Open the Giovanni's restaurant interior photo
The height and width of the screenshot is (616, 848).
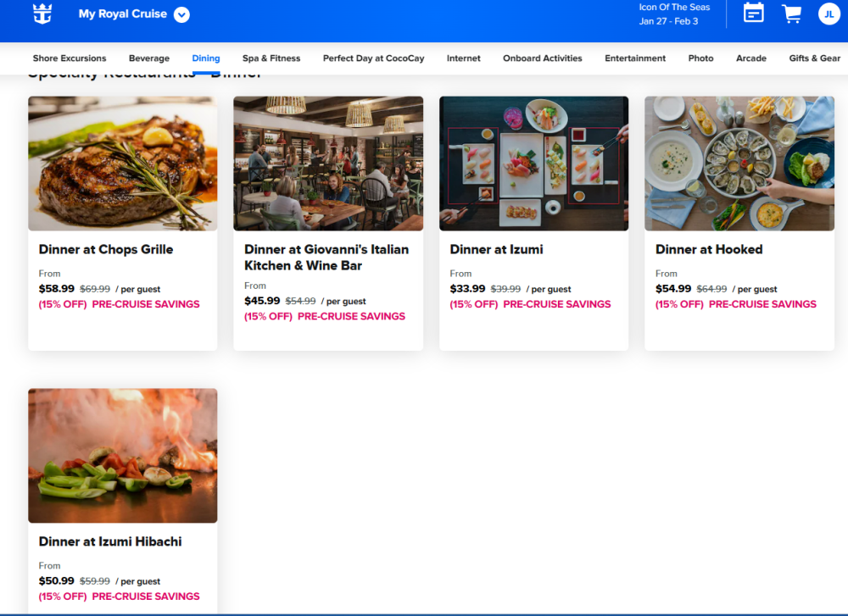pos(328,164)
